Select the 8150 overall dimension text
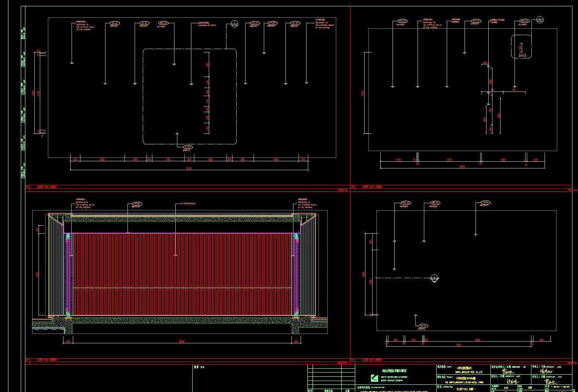The image size is (578, 392). 189,168
